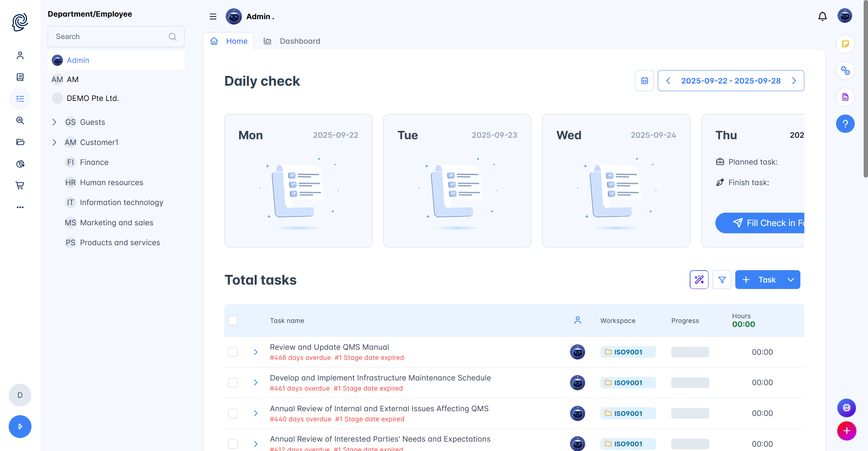Tick checkbox for Review and Update QMS Manual
Viewport: 868px width, 451px height.
click(x=233, y=352)
